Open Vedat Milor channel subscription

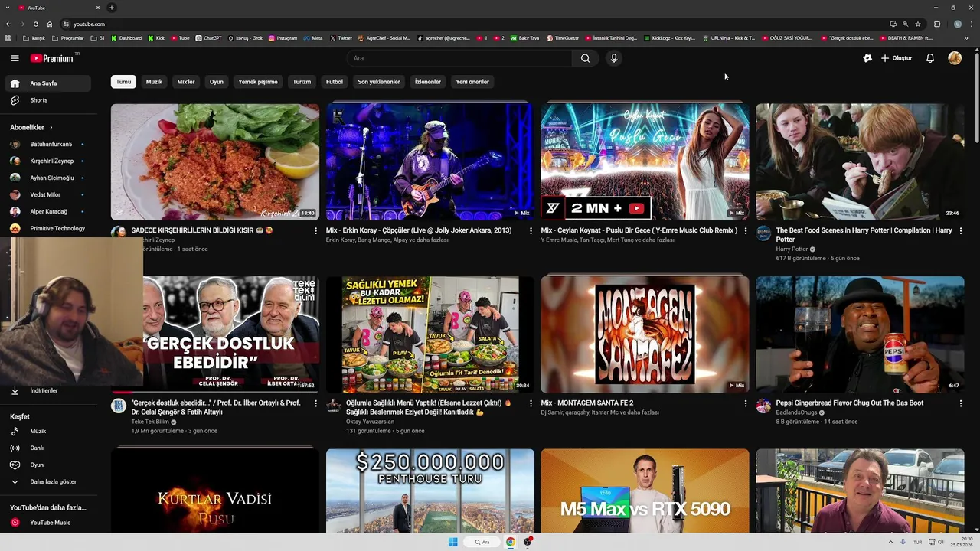tap(47, 194)
